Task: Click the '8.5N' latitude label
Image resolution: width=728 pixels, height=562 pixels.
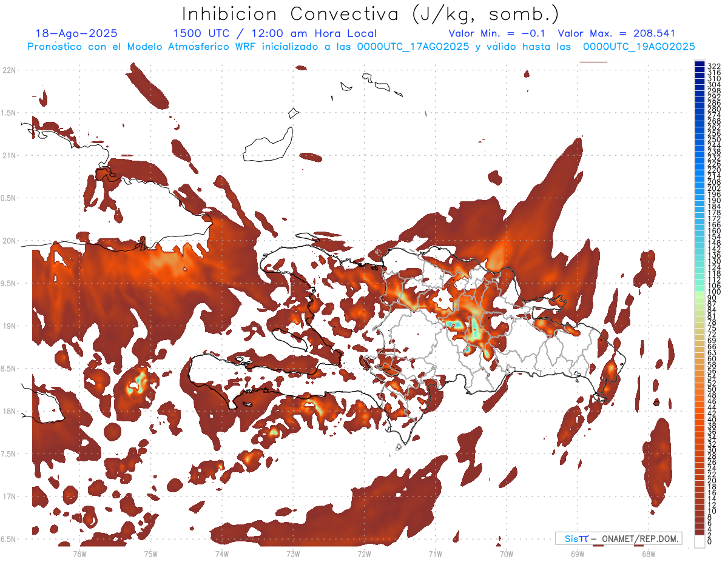Action: click(x=9, y=369)
